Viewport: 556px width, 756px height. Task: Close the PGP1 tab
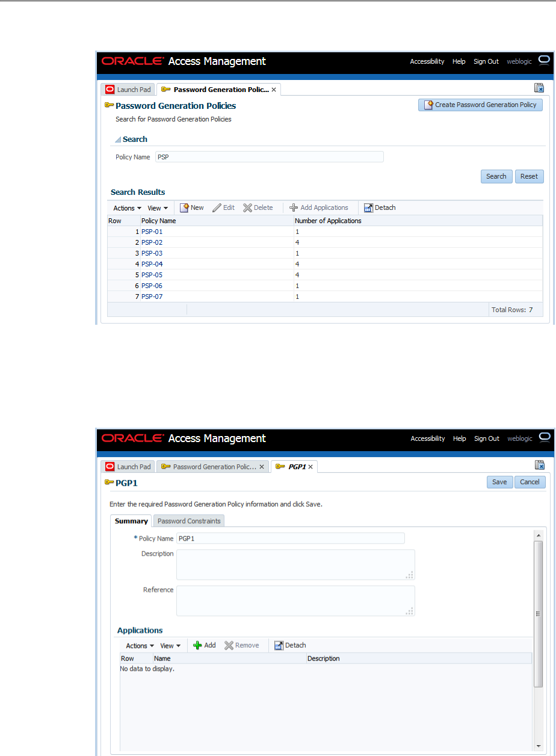(310, 467)
